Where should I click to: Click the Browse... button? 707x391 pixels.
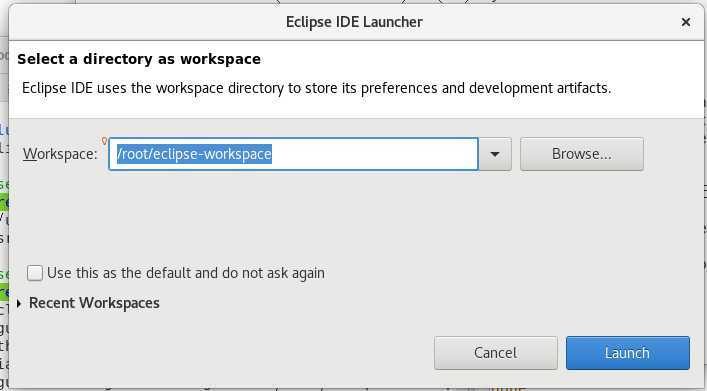tap(582, 154)
